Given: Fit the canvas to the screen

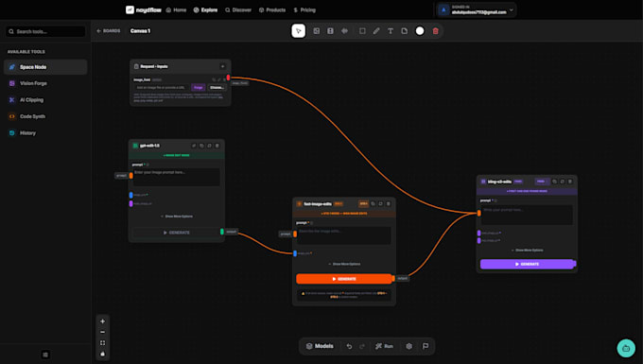Looking at the screenshot, I should 102,342.
